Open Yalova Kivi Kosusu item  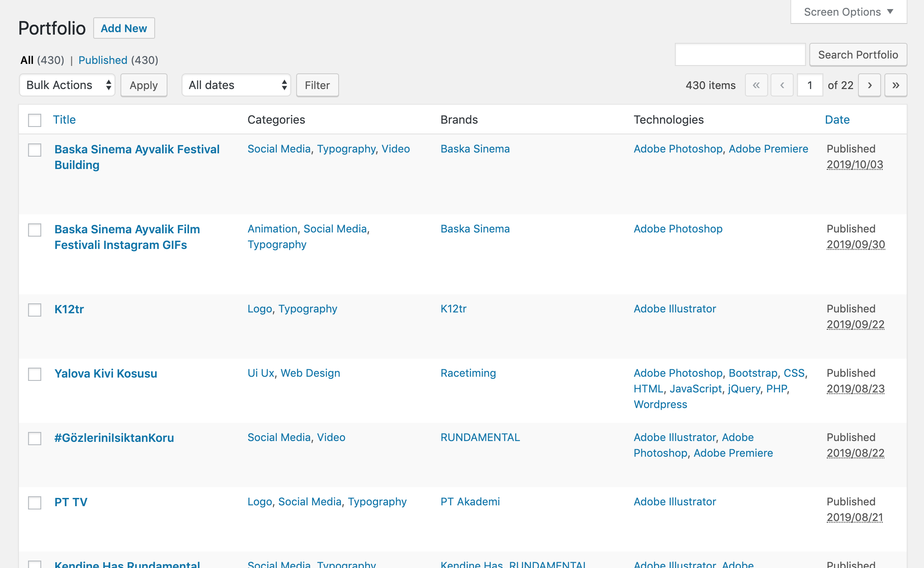(106, 373)
